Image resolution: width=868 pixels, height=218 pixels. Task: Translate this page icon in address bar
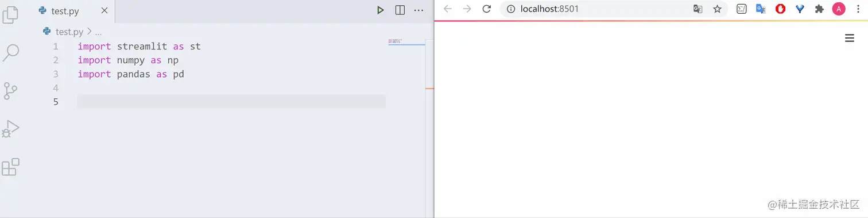[698, 9]
